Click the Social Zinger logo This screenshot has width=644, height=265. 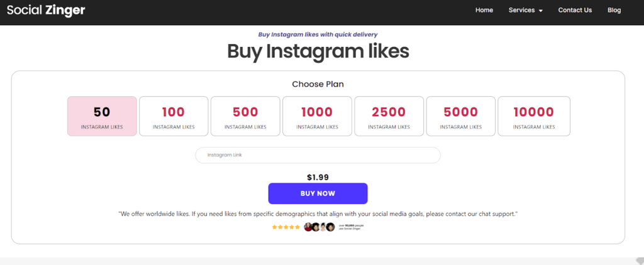(x=46, y=10)
